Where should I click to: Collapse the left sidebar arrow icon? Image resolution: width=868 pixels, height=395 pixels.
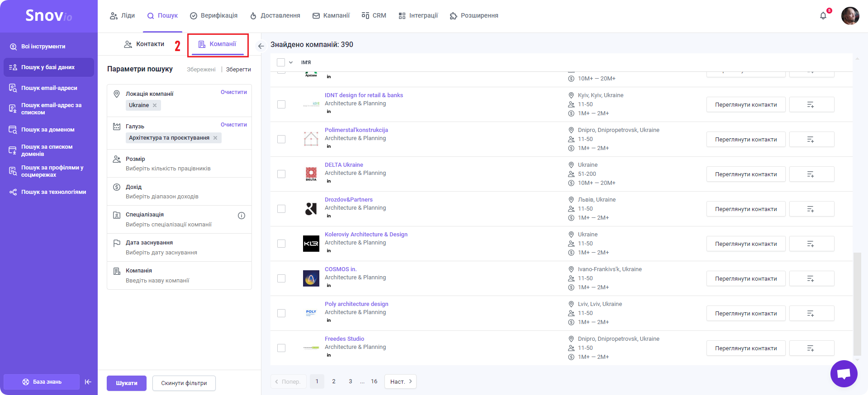[x=88, y=382]
